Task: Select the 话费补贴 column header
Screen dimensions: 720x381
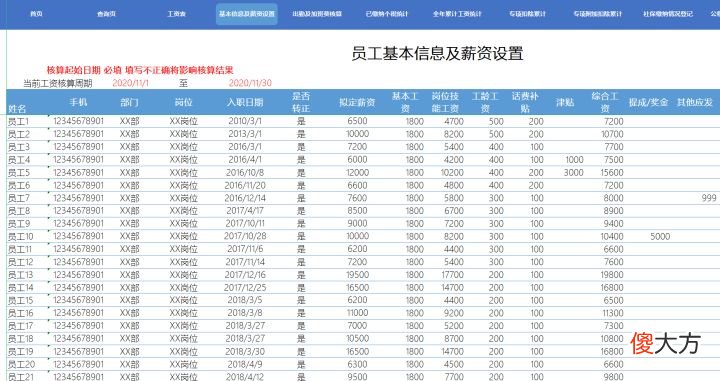Action: (x=525, y=102)
